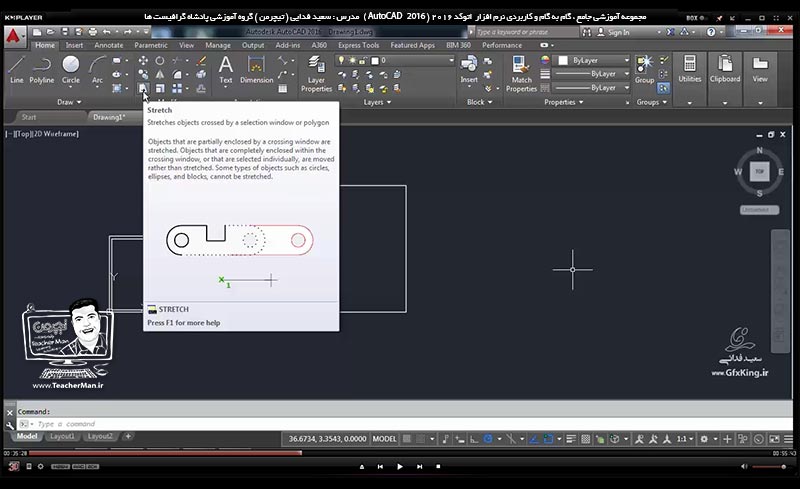Expand the Properties panel
Screen dimensions: 800x489
(563, 102)
